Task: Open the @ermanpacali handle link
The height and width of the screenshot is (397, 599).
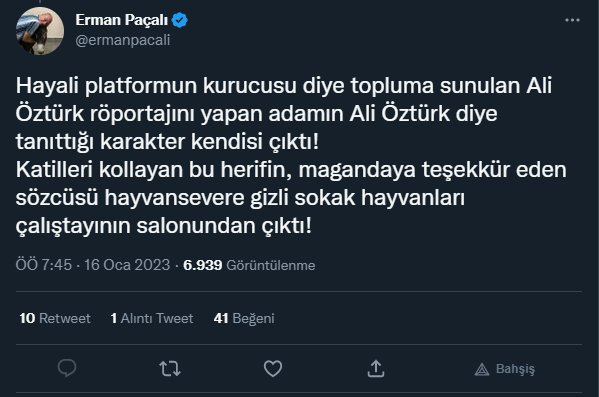Action: [x=123, y=40]
